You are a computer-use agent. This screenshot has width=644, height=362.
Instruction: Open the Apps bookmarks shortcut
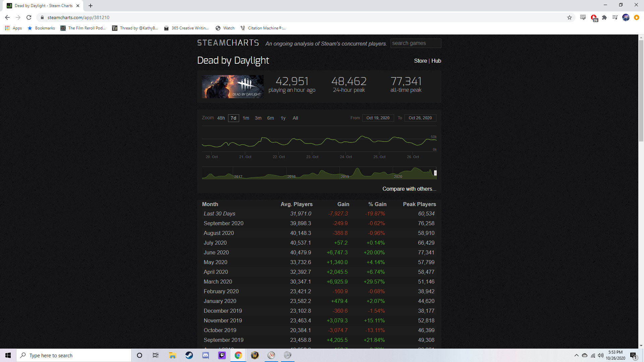coord(13,28)
